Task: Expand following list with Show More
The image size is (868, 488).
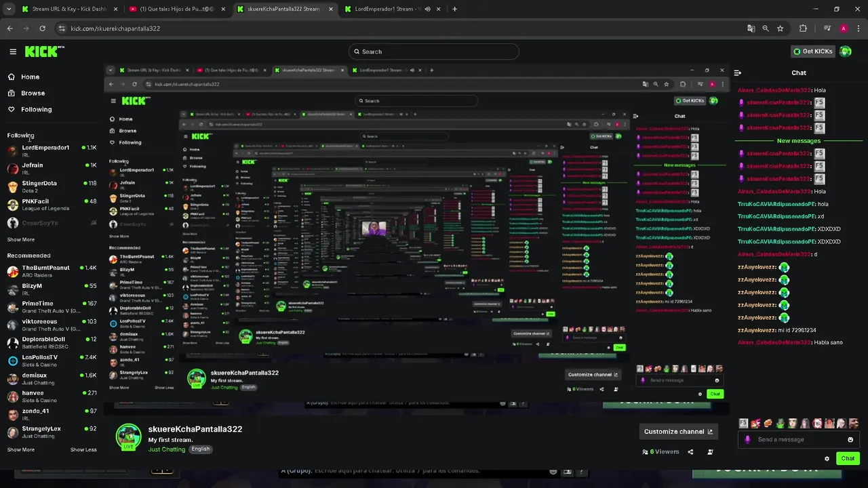Action: [x=21, y=239]
